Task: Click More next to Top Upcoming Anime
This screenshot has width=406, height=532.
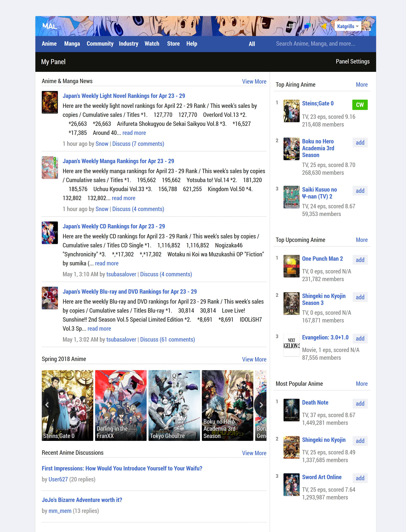Action: click(362, 240)
